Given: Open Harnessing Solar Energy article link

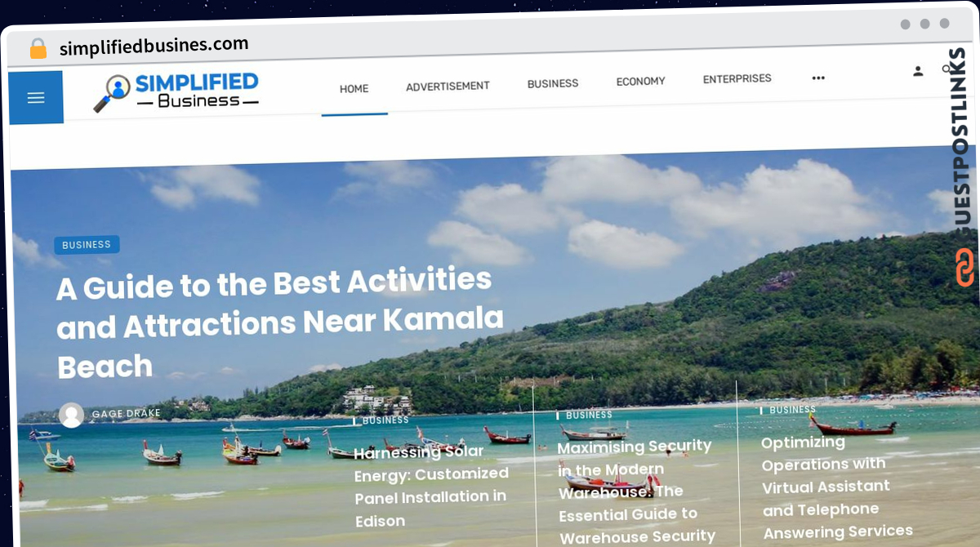Looking at the screenshot, I should click(x=432, y=486).
